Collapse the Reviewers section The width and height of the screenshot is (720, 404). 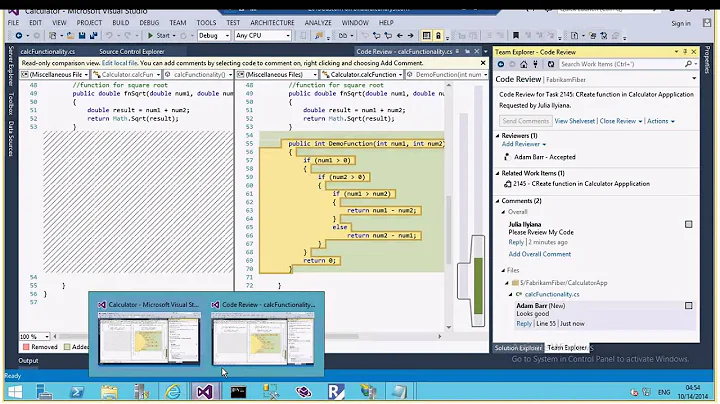pyautogui.click(x=497, y=136)
